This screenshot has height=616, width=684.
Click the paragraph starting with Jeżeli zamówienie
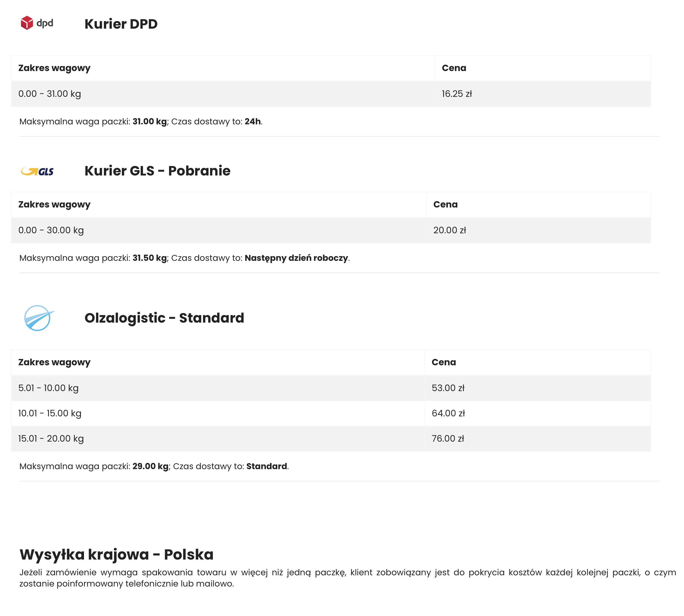coord(348,578)
